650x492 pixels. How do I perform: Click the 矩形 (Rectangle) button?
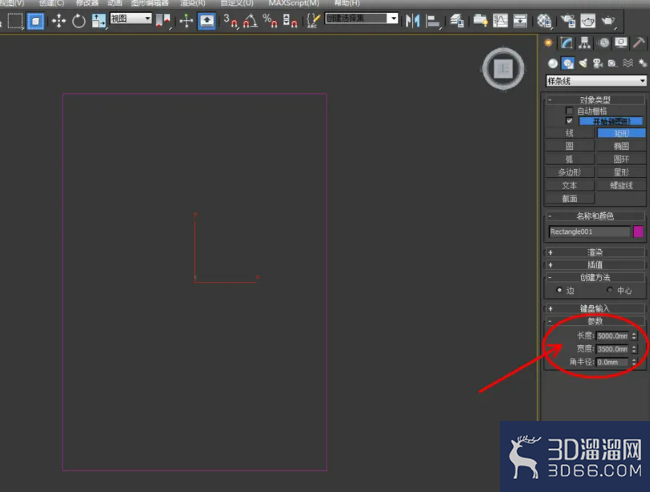click(621, 133)
